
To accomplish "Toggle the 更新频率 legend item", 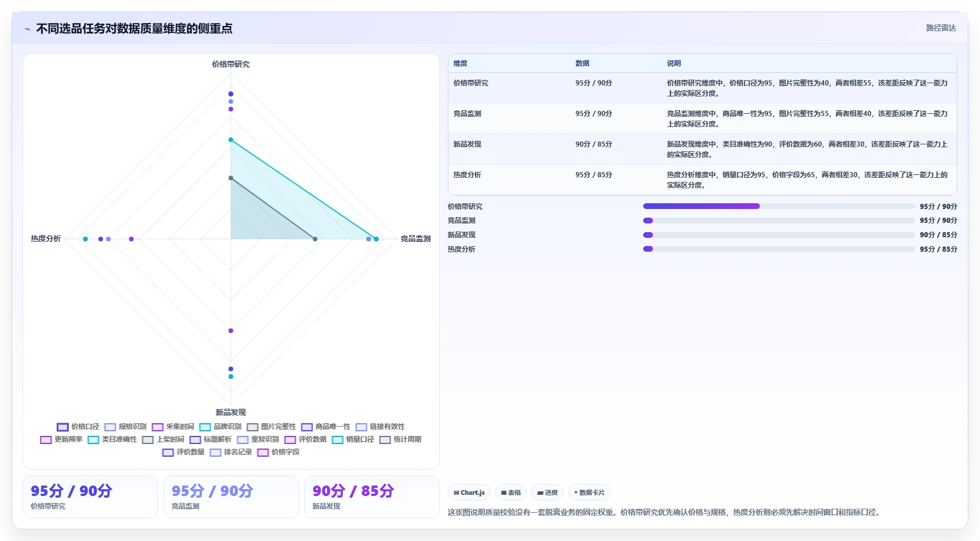I will [x=61, y=439].
